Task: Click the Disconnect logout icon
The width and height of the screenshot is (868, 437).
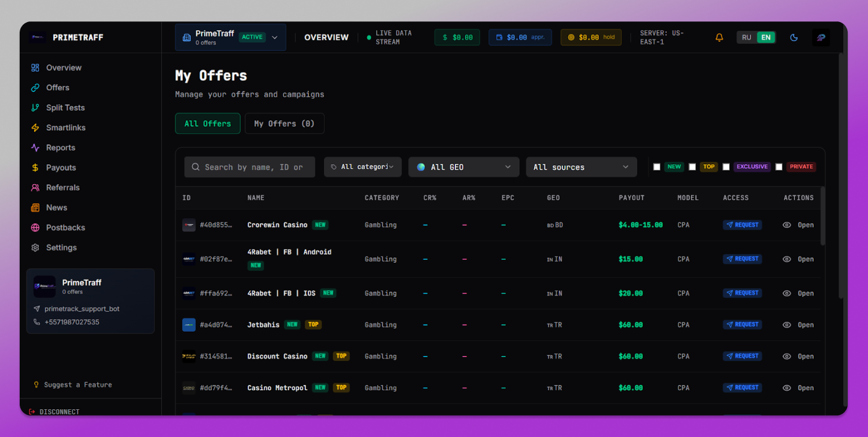Action: pos(32,412)
